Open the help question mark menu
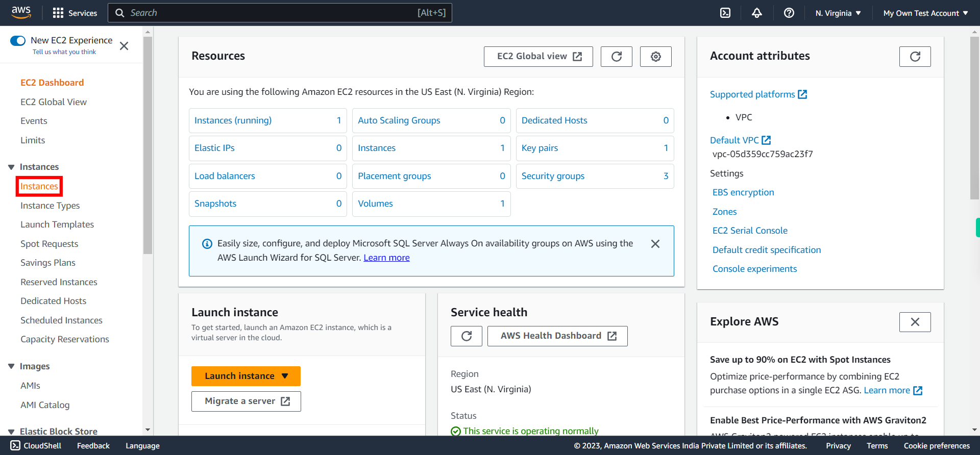980x455 pixels. pyautogui.click(x=789, y=13)
